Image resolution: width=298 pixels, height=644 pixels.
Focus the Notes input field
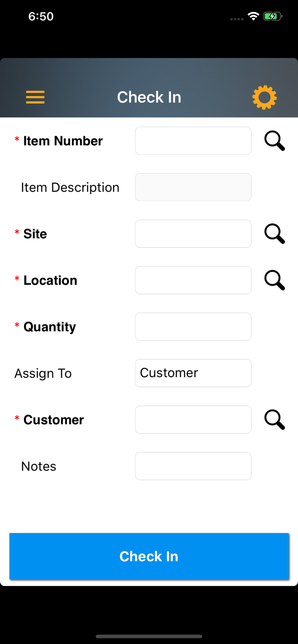[193, 466]
